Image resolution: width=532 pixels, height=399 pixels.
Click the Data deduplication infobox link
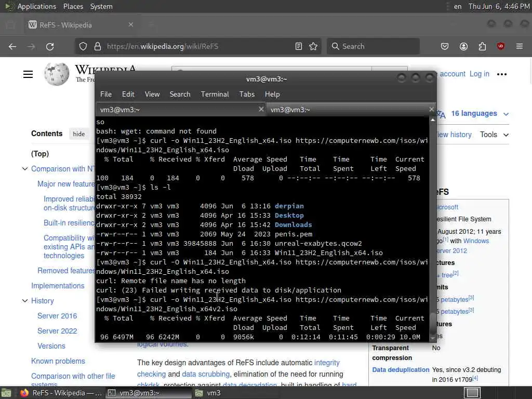click(x=401, y=370)
